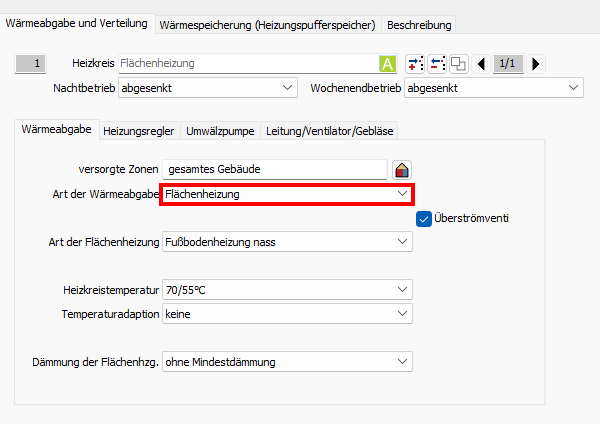Click the add heating circuit icon
600x424 pixels.
(416, 64)
